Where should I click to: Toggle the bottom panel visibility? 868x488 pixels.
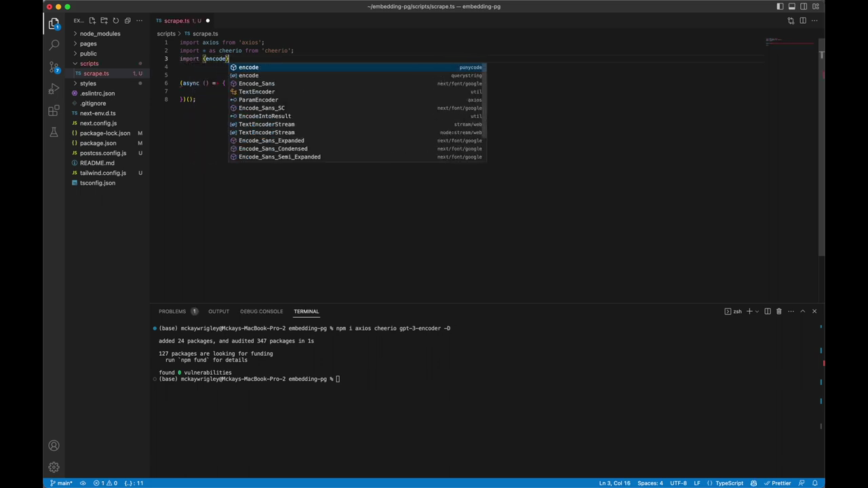pyautogui.click(x=791, y=7)
